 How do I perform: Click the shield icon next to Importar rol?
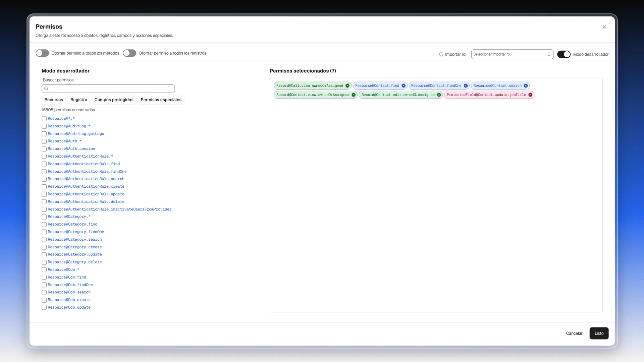(x=441, y=54)
